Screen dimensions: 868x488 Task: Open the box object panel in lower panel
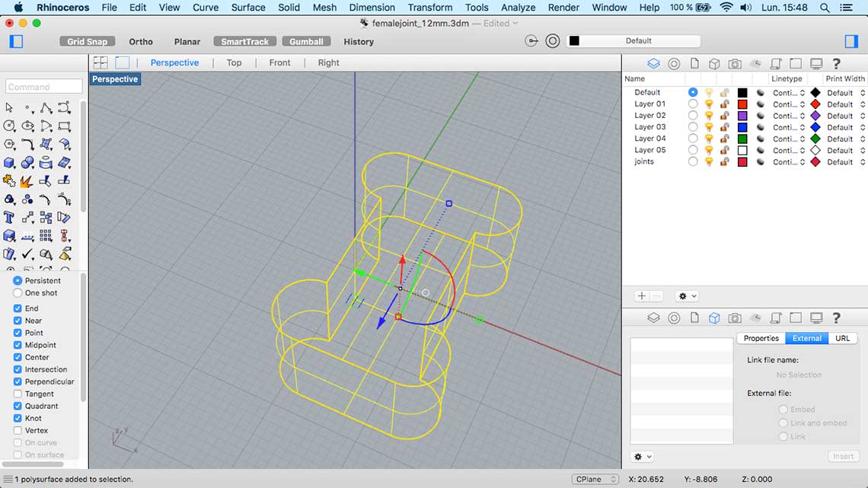(x=714, y=318)
